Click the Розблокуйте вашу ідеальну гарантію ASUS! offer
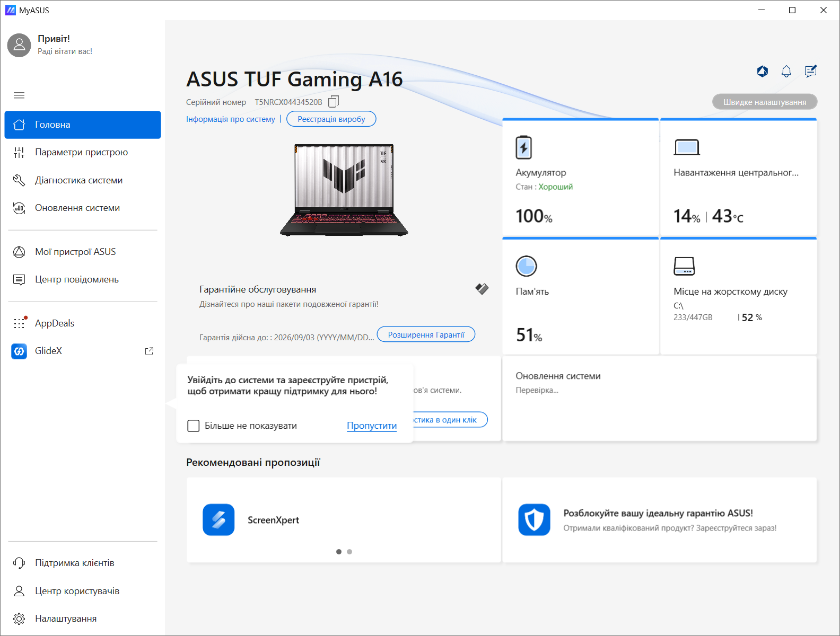Image resolution: width=840 pixels, height=636 pixels. (x=660, y=519)
